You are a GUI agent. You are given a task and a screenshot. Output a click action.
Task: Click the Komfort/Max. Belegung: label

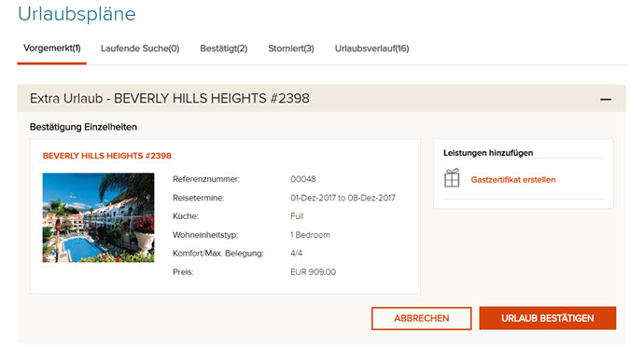[218, 254]
